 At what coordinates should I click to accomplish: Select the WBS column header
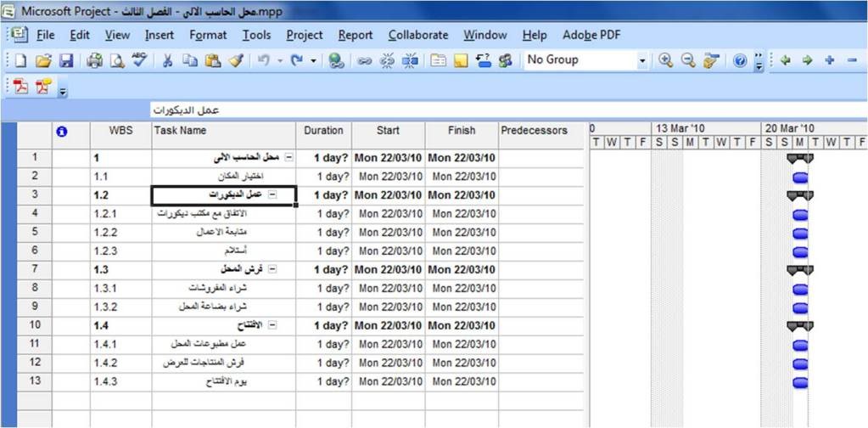coord(120,135)
